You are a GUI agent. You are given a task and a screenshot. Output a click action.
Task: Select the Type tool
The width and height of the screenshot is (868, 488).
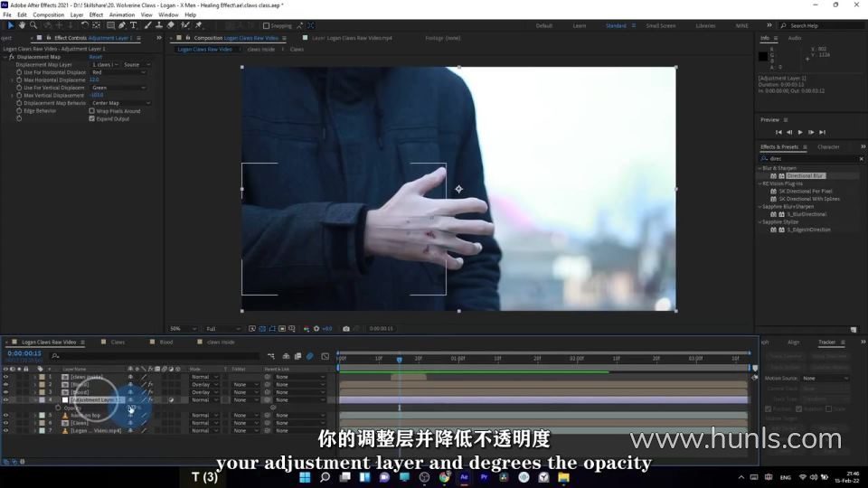[134, 25]
